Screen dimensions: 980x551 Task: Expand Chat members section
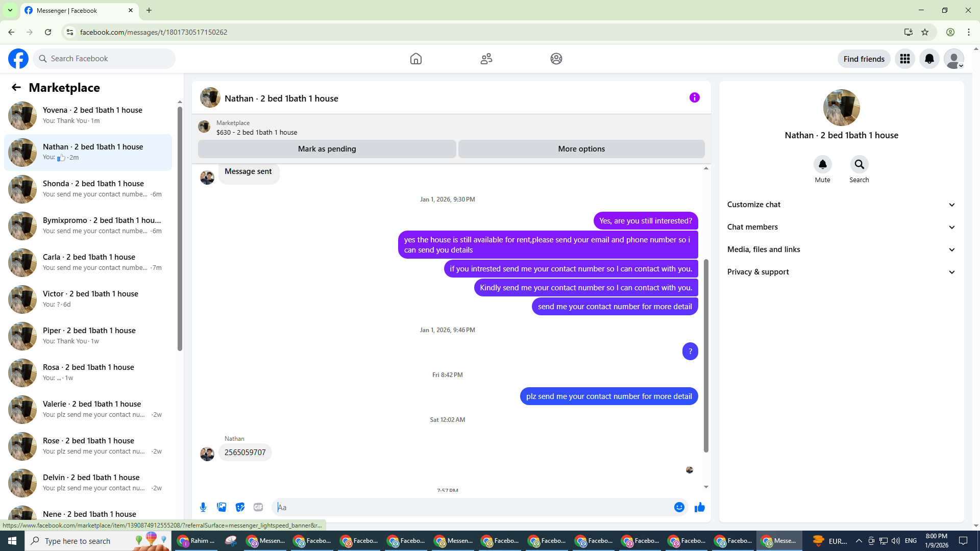(x=841, y=227)
